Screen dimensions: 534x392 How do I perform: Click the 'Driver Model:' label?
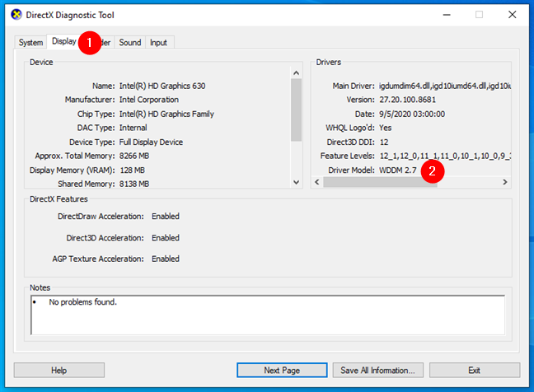click(351, 170)
